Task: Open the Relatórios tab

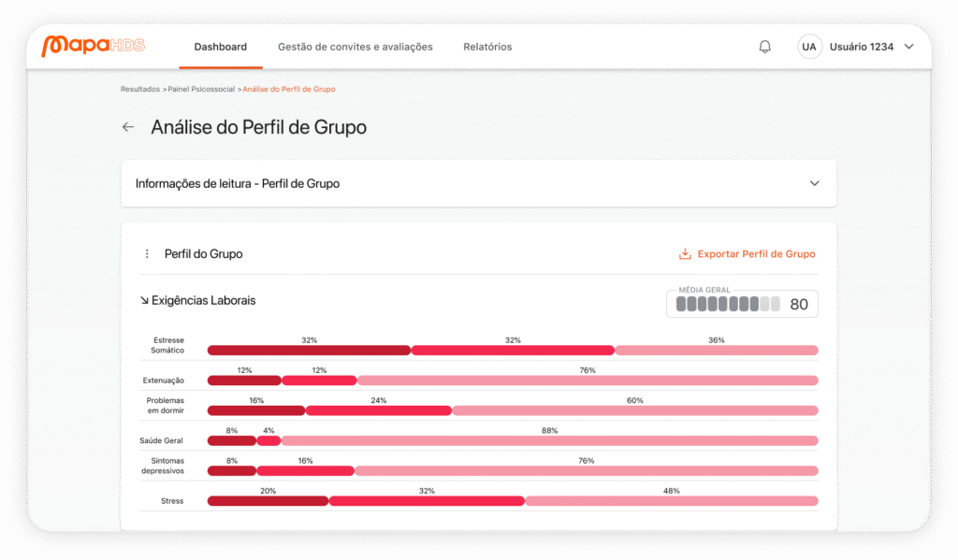Action: click(487, 47)
